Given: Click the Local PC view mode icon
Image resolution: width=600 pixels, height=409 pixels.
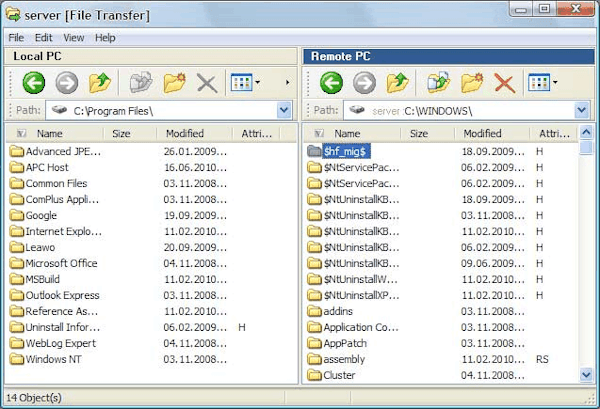Looking at the screenshot, I should pyautogui.click(x=242, y=82).
